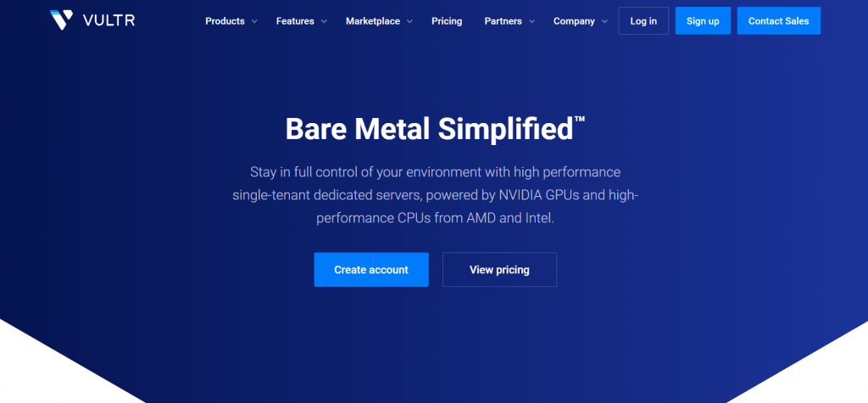Image resolution: width=868 pixels, height=403 pixels.
Task: Open the Products menu
Action: [x=225, y=21]
